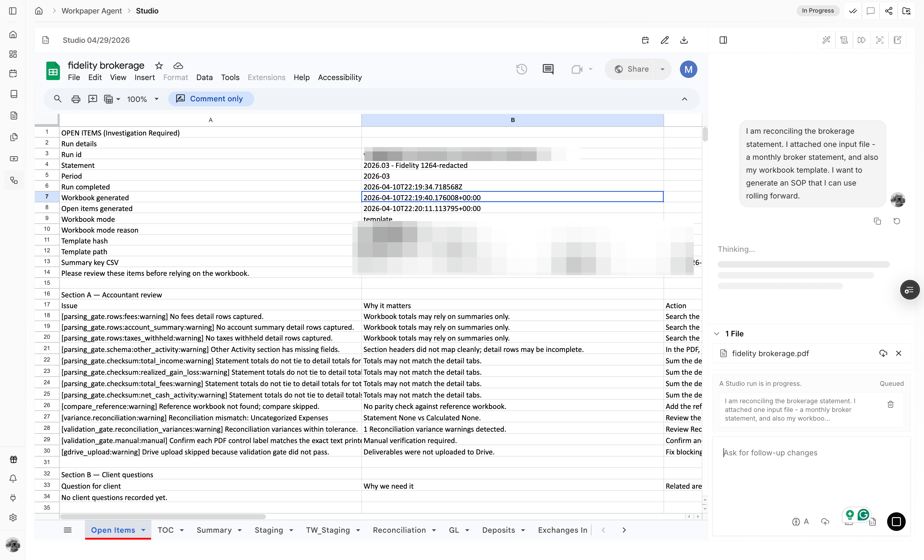Open the documents sidebar icon

pyautogui.click(x=14, y=115)
